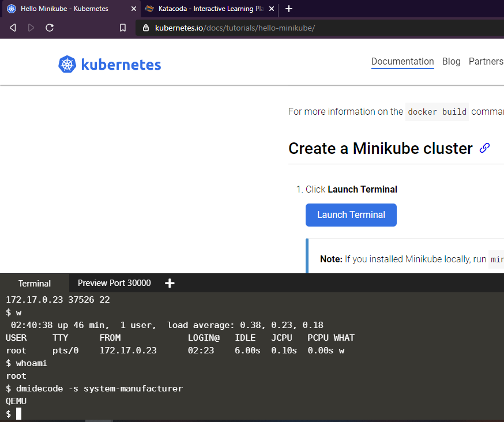Copy the Create a Minikube cluster anchor link

484,148
